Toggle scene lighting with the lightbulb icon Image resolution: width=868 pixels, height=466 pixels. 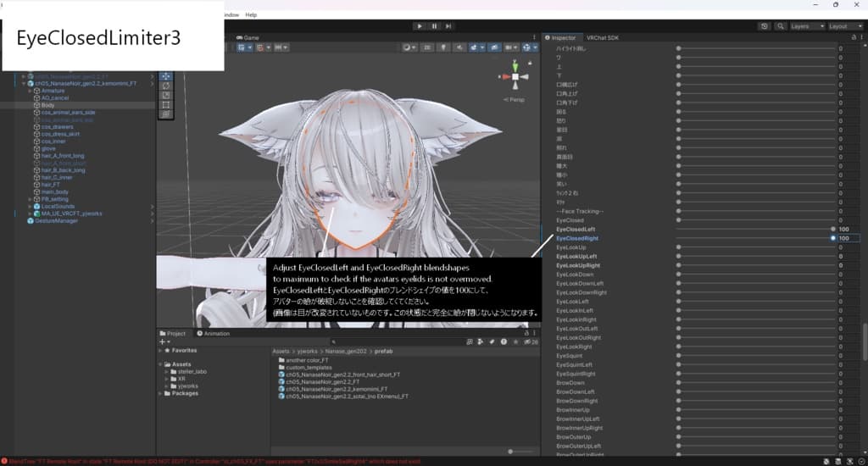(443, 47)
